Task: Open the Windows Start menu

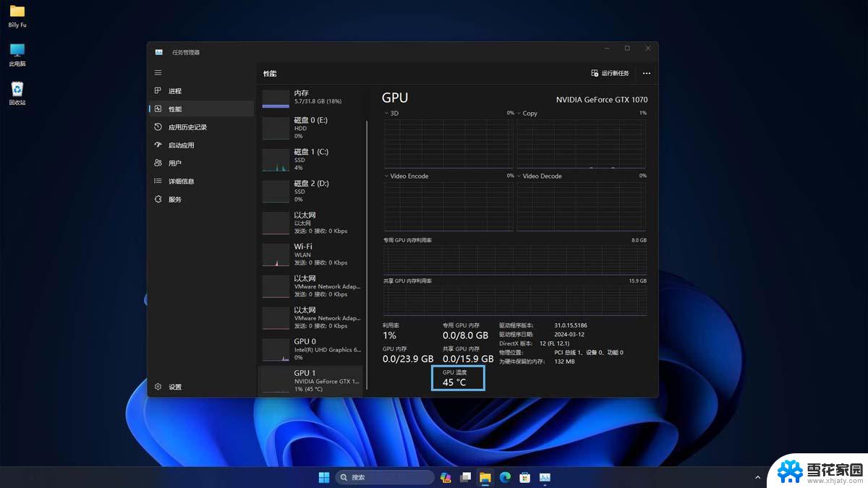Action: 324,477
